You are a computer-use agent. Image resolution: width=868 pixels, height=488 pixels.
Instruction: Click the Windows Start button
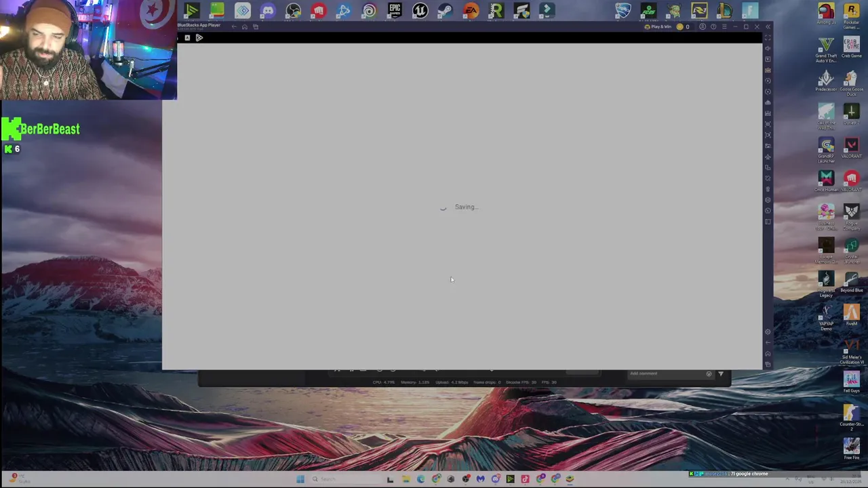coord(300,479)
